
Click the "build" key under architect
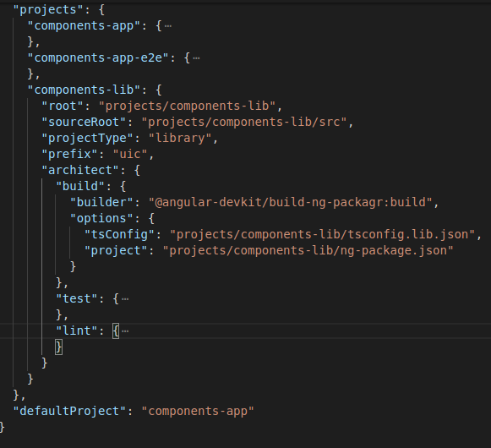[x=80, y=187]
